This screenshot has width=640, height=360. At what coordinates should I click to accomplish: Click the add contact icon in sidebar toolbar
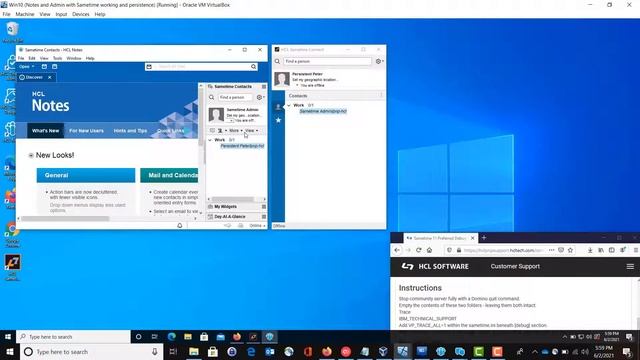(221, 131)
